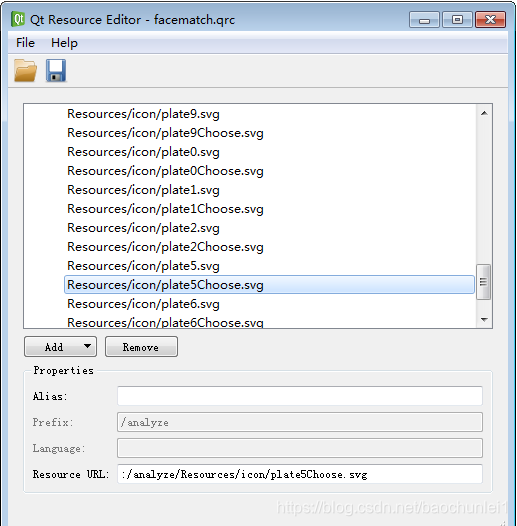Select Resources/icon/plate9.svg in the list
The width and height of the screenshot is (517, 526).
[143, 114]
